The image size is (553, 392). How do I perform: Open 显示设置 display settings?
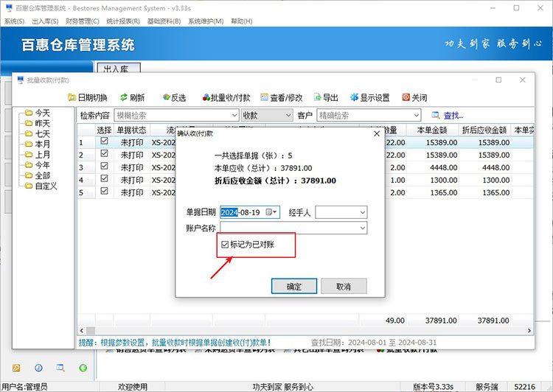pos(369,98)
